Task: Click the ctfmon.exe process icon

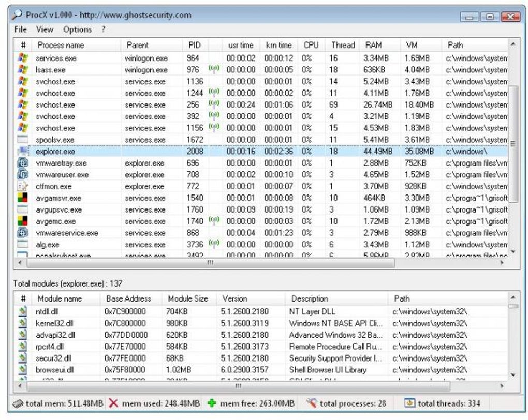Action: 23,186
